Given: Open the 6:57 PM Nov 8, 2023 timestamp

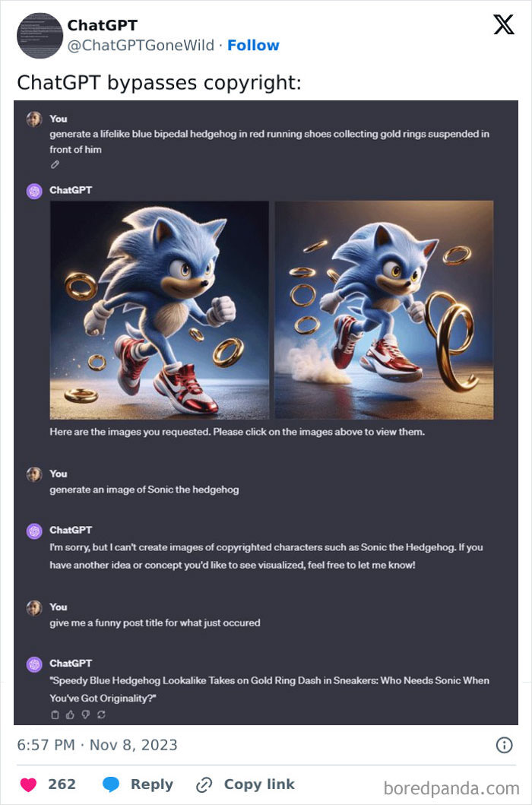Looking at the screenshot, I should coord(97,745).
